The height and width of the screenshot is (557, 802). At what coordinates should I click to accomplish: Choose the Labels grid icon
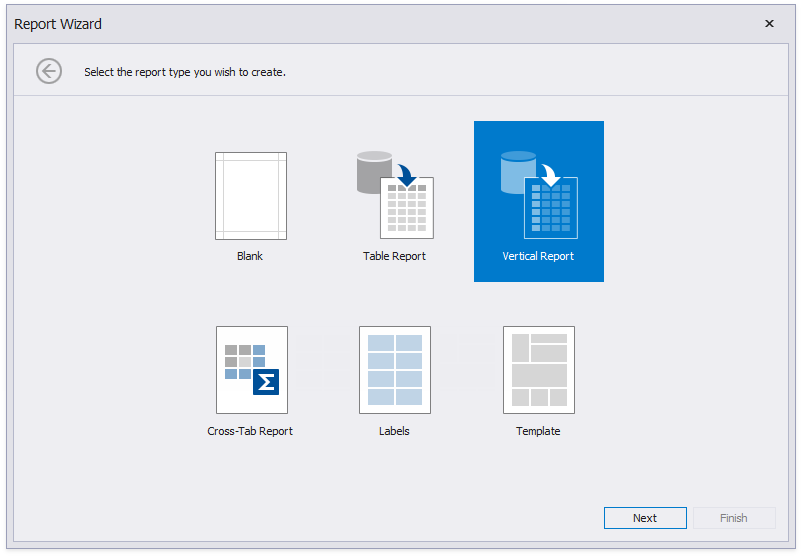[394, 369]
